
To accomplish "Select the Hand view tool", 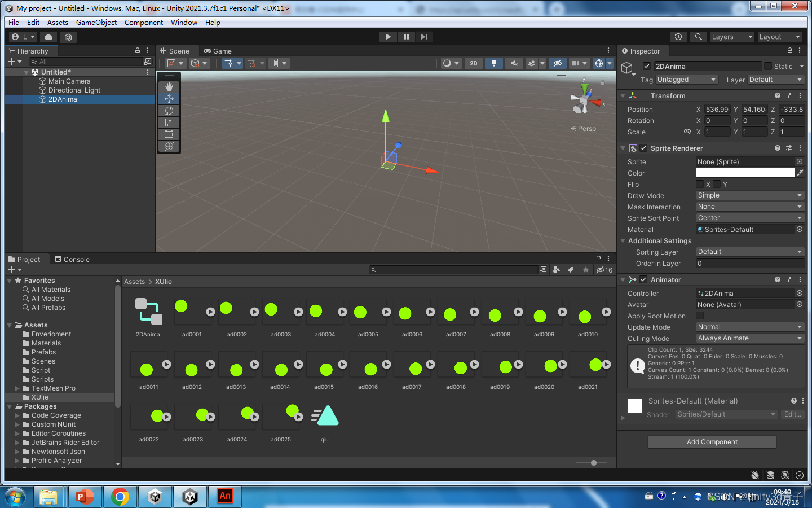I will [x=169, y=87].
